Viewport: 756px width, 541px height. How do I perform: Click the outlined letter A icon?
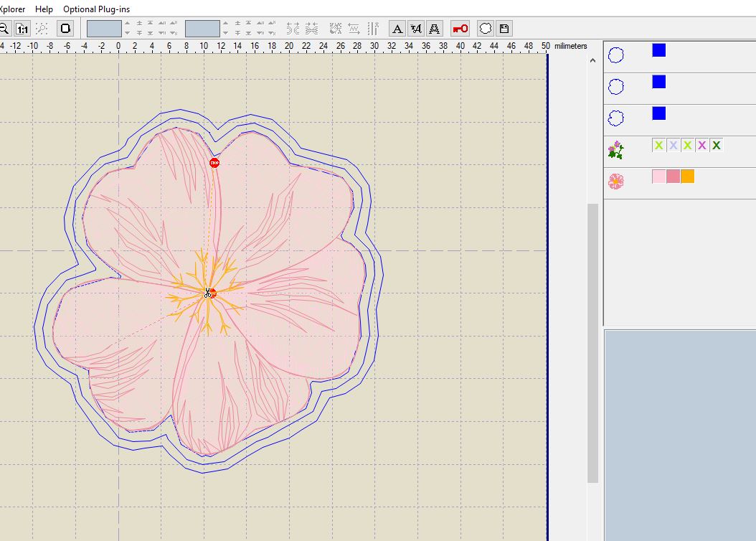coord(435,29)
